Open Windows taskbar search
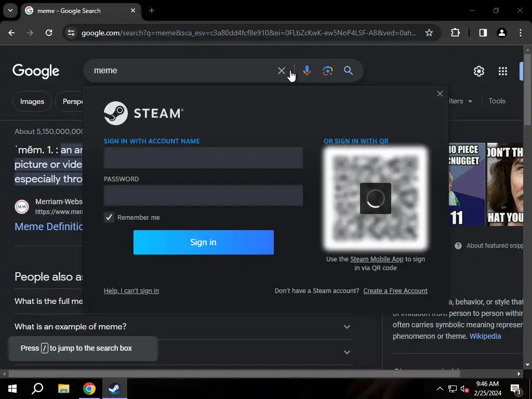The height and width of the screenshot is (399, 532). pos(37,389)
